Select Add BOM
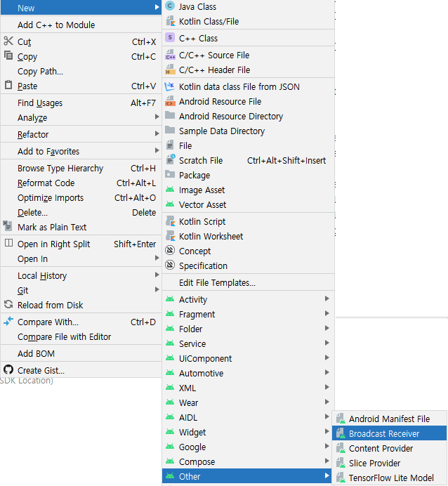Viewport: 448px width, 486px height. pyautogui.click(x=81, y=354)
